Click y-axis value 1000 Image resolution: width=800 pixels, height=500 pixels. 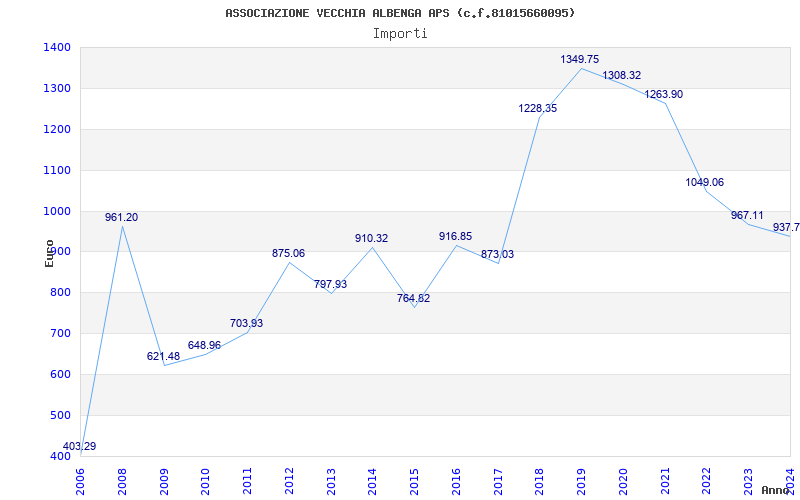pos(58,211)
